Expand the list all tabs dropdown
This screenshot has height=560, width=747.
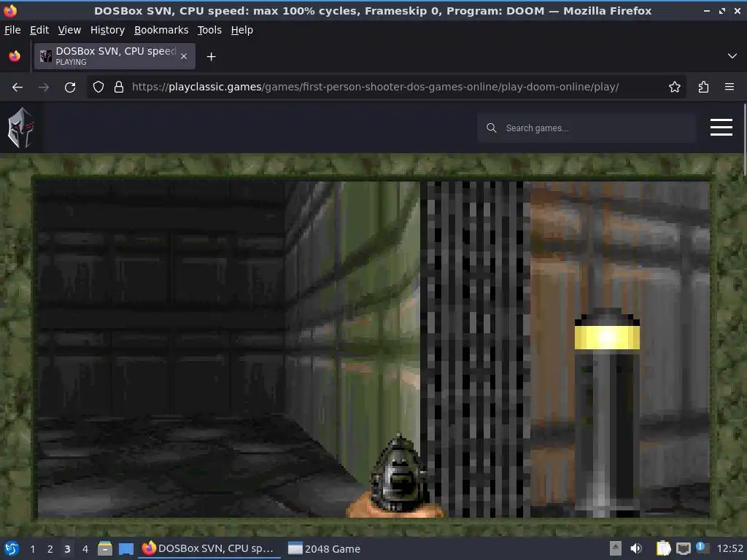732,56
